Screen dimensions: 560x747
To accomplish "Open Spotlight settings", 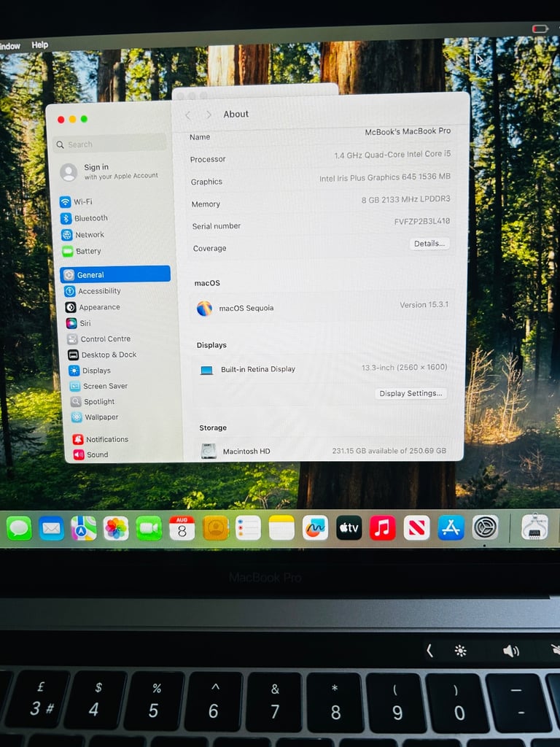I will click(93, 402).
